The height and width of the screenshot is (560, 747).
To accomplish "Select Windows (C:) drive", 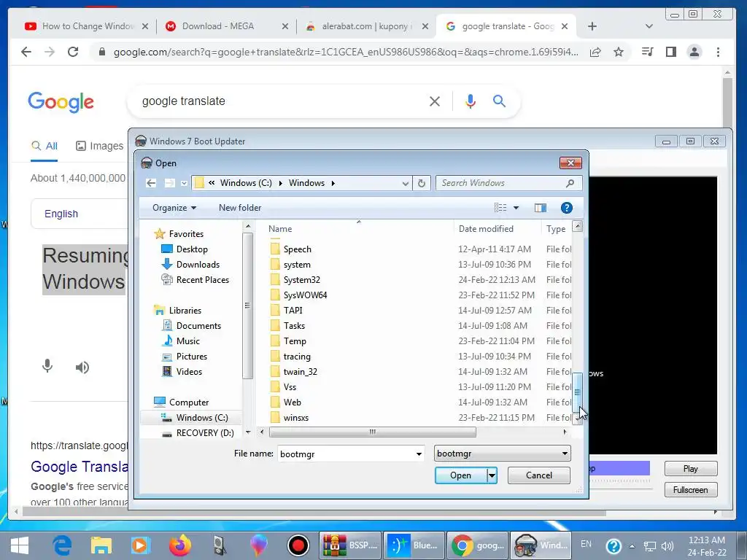I will coord(202,418).
